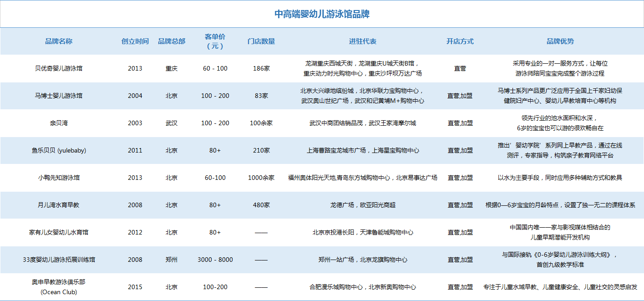Click 北京京投港长阳 locations cell
The width and height of the screenshot is (644, 301).
coord(363,233)
